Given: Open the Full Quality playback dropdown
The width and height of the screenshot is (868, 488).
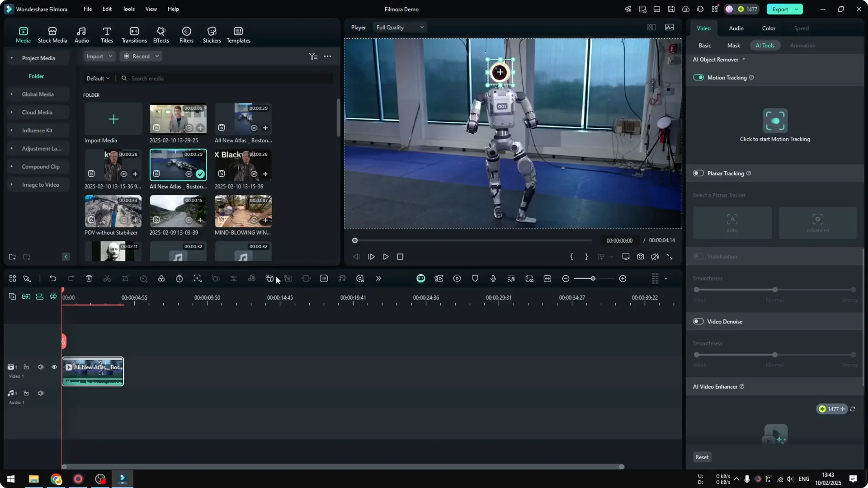Looking at the screenshot, I should click(399, 27).
